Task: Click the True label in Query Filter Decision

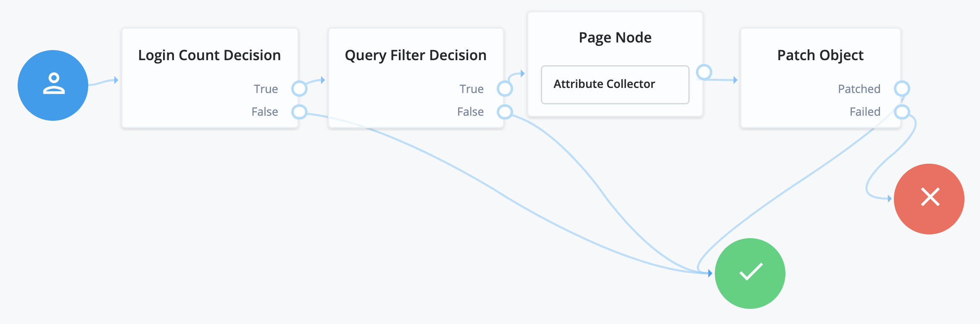Action: pyautogui.click(x=472, y=89)
